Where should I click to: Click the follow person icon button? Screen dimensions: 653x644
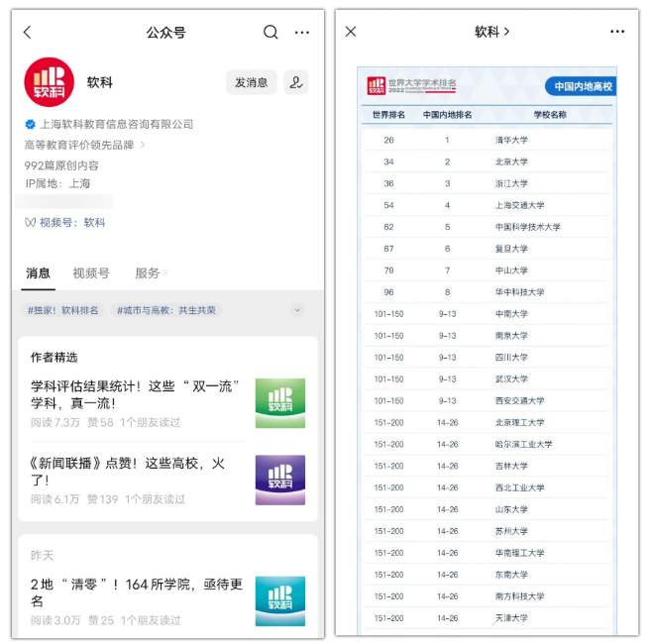point(296,82)
